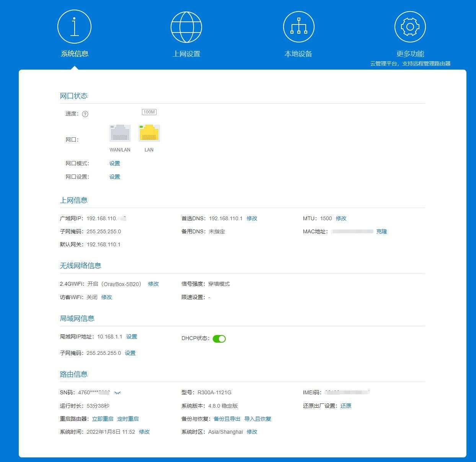The image size is (476, 462).
Task: Switch to the 更多功能 tab label
Action: click(x=410, y=54)
